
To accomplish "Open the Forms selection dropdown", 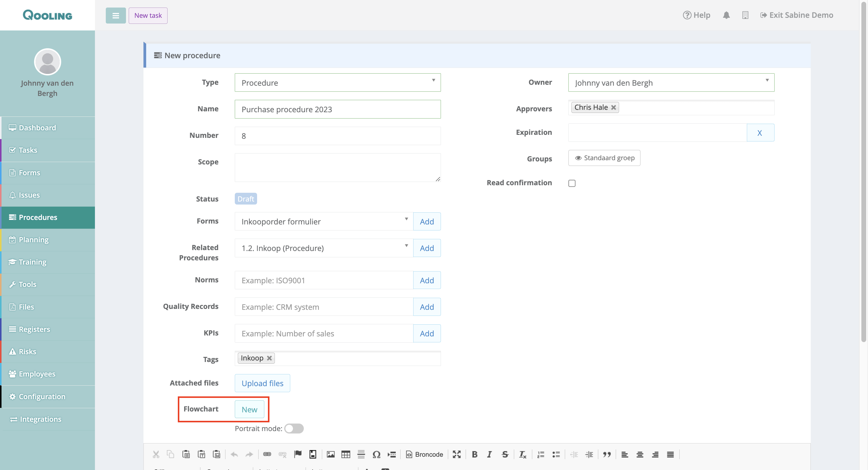I will click(x=323, y=221).
